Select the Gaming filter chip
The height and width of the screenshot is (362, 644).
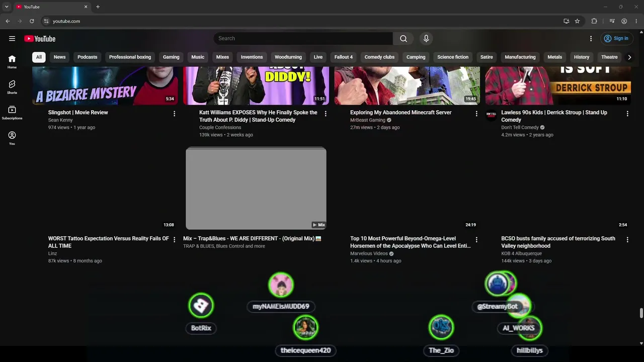(x=171, y=57)
